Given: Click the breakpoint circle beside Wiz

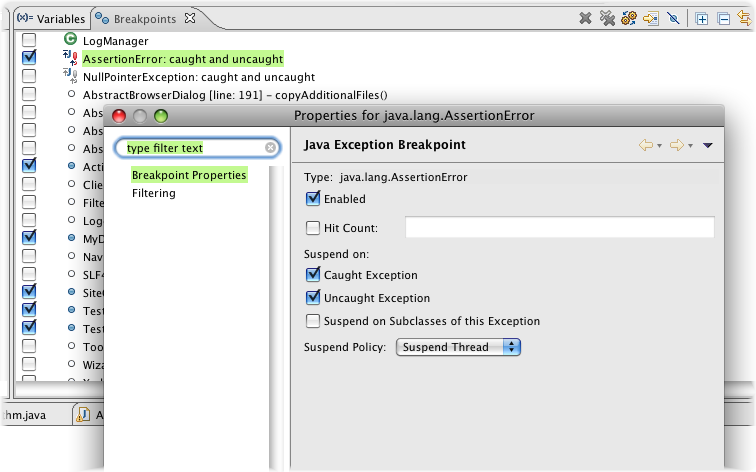Looking at the screenshot, I should pyautogui.click(x=71, y=364).
